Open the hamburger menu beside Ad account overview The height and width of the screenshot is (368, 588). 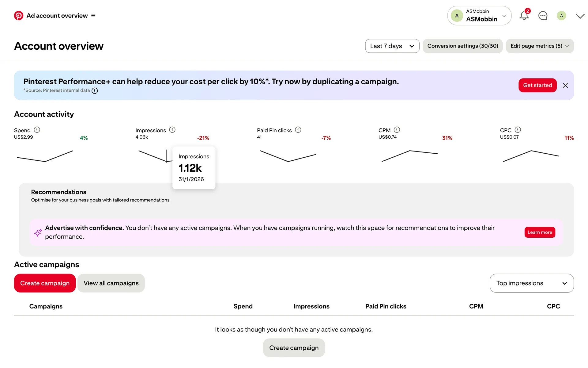[x=93, y=16]
